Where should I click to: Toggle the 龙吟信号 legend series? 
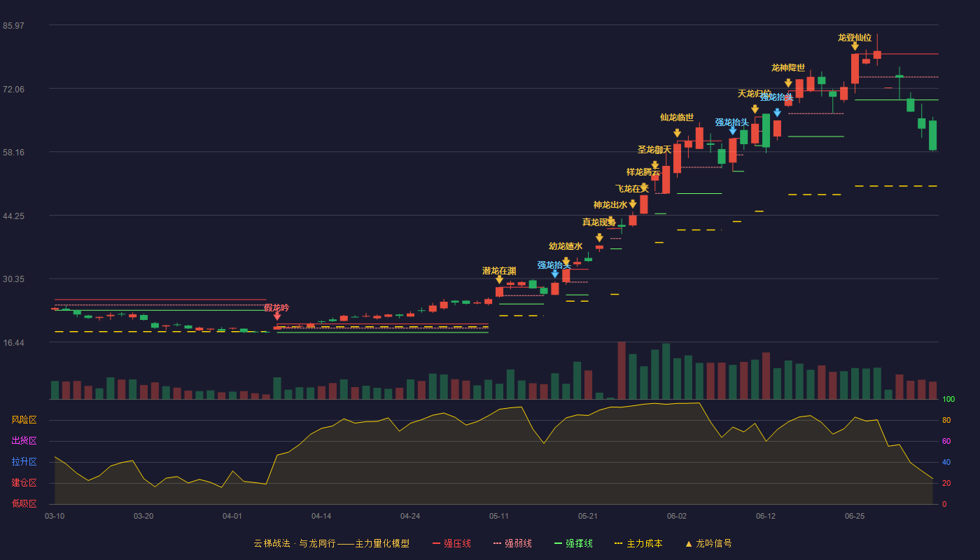tap(708, 543)
